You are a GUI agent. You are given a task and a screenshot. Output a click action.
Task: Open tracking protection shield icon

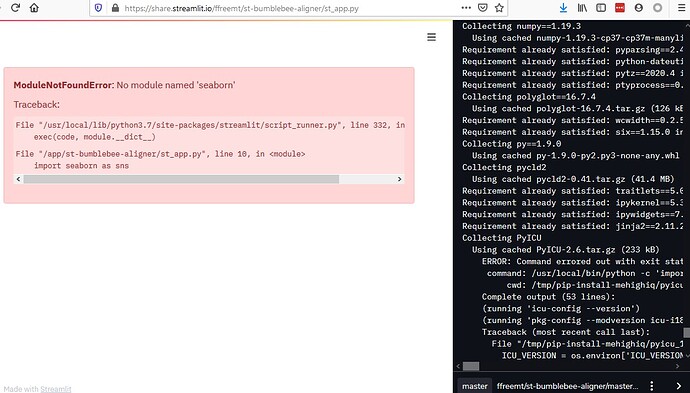tap(99, 8)
